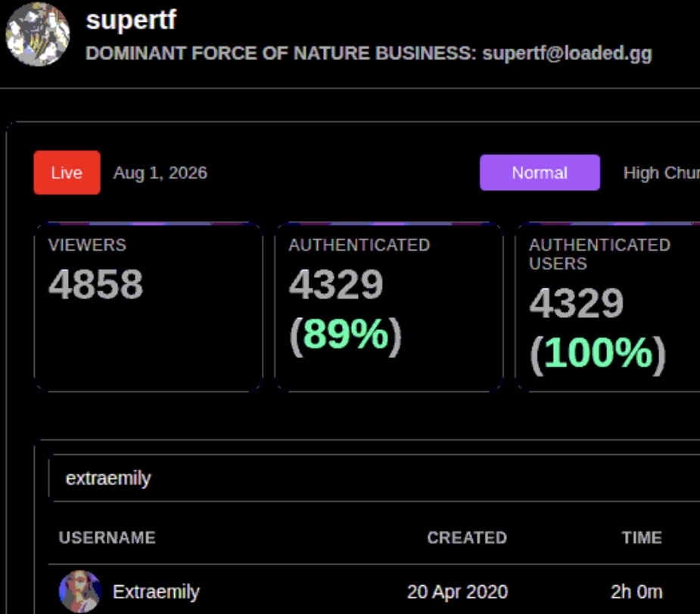
Task: Click the green 100% percentage value
Action: point(598,353)
